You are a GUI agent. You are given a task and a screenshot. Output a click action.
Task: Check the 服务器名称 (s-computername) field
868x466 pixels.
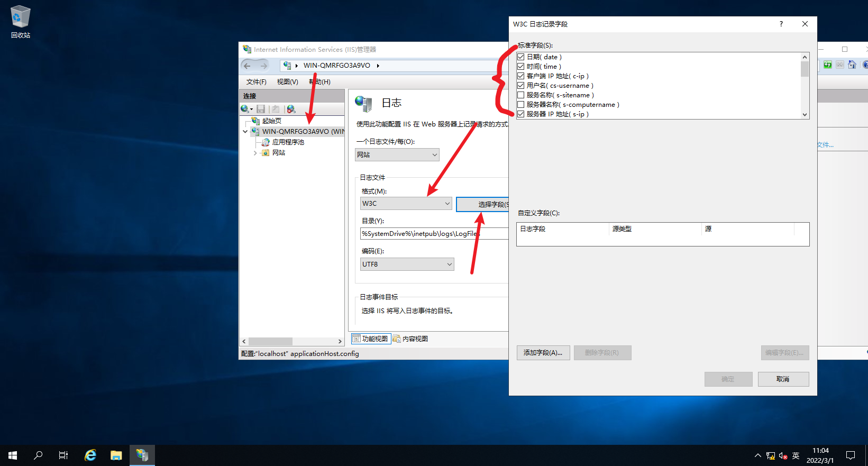pyautogui.click(x=521, y=105)
